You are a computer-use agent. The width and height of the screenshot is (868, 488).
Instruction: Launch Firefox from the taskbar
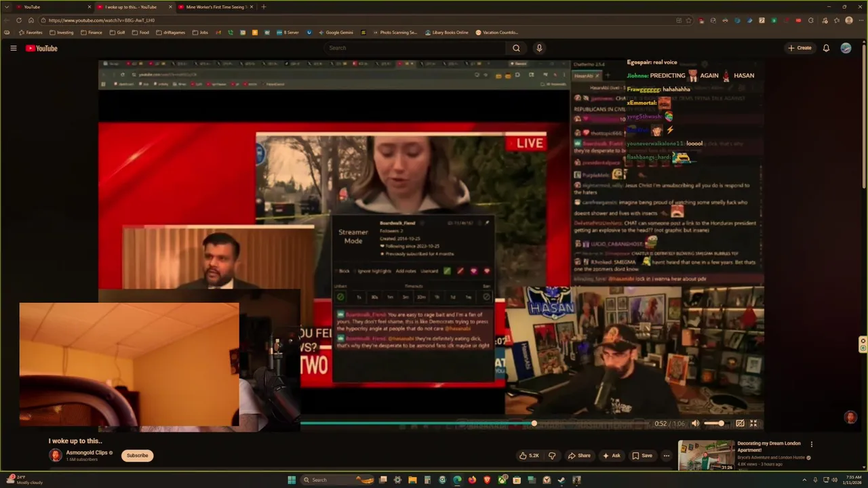[x=472, y=480]
